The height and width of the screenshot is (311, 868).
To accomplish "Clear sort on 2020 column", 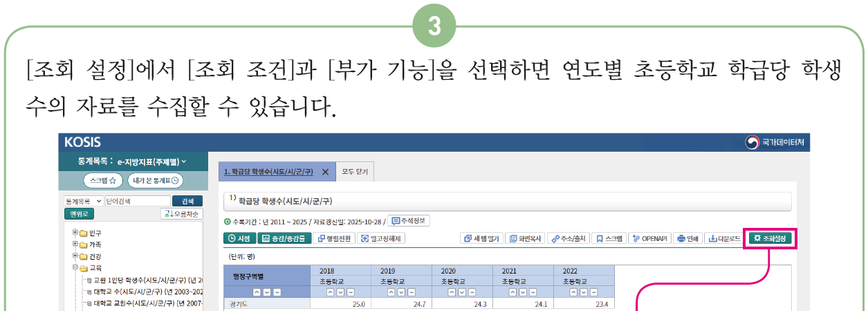I will [472, 292].
